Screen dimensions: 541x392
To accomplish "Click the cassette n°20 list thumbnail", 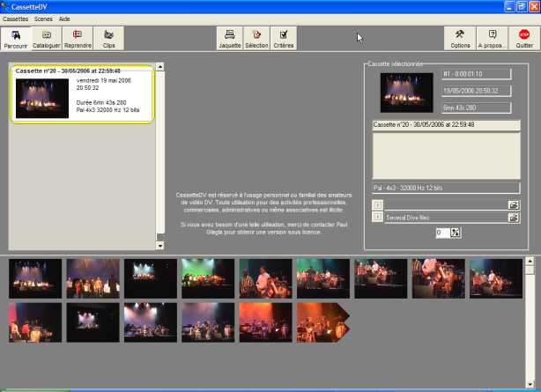I will pos(42,99).
